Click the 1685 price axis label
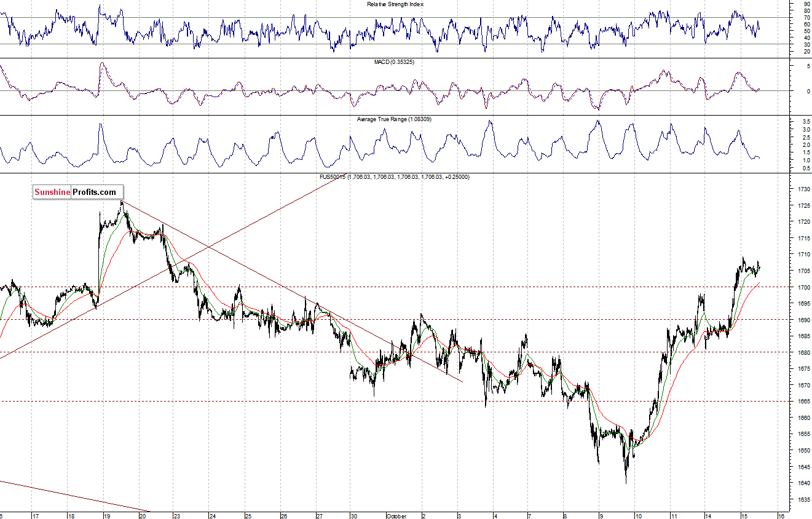The height and width of the screenshot is (519, 812). [804, 336]
